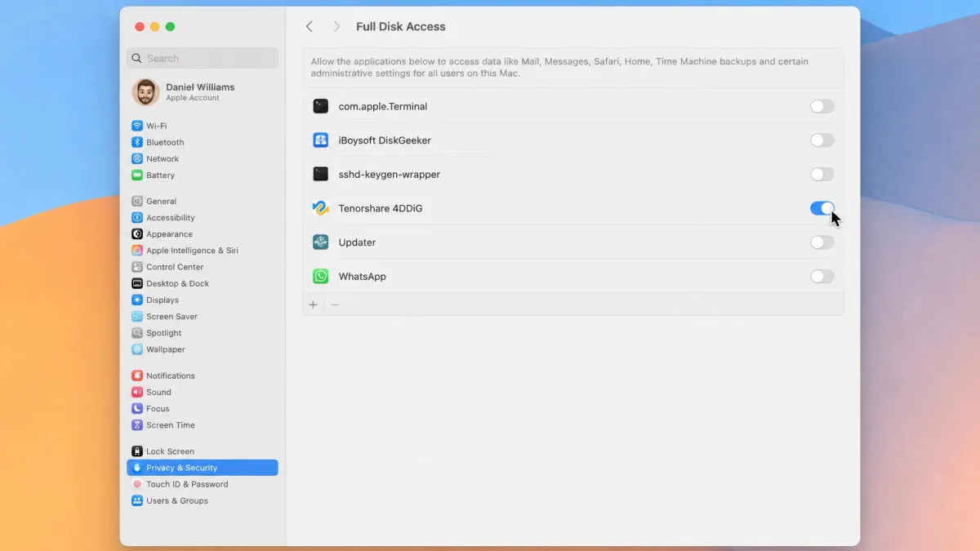The height and width of the screenshot is (551, 980).
Task: Click the Battery sidebar icon
Action: tap(137, 175)
